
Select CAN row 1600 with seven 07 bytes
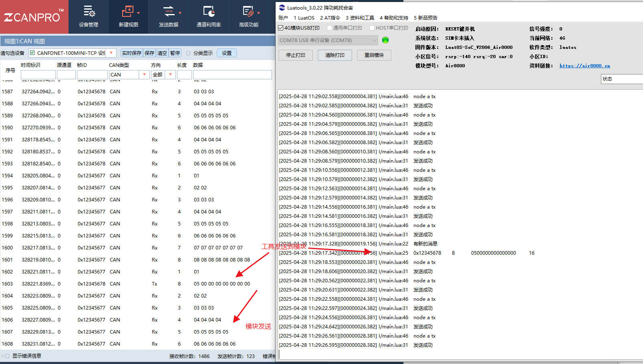point(137,248)
